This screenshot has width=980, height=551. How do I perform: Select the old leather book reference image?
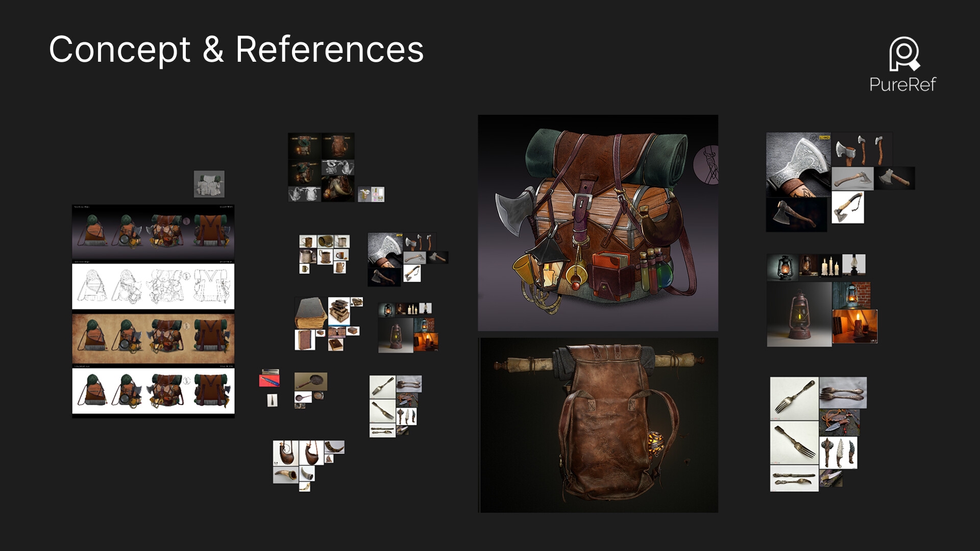coord(310,314)
